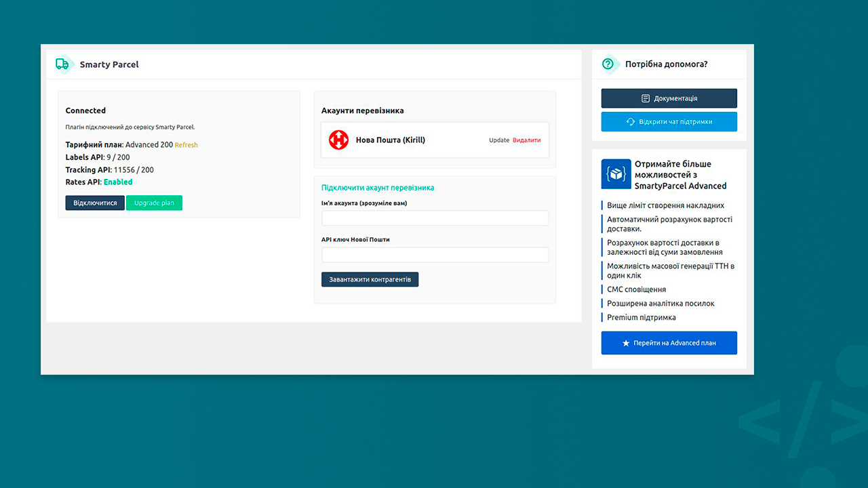
Task: Click the Rates API Enabled status text
Action: point(118,182)
